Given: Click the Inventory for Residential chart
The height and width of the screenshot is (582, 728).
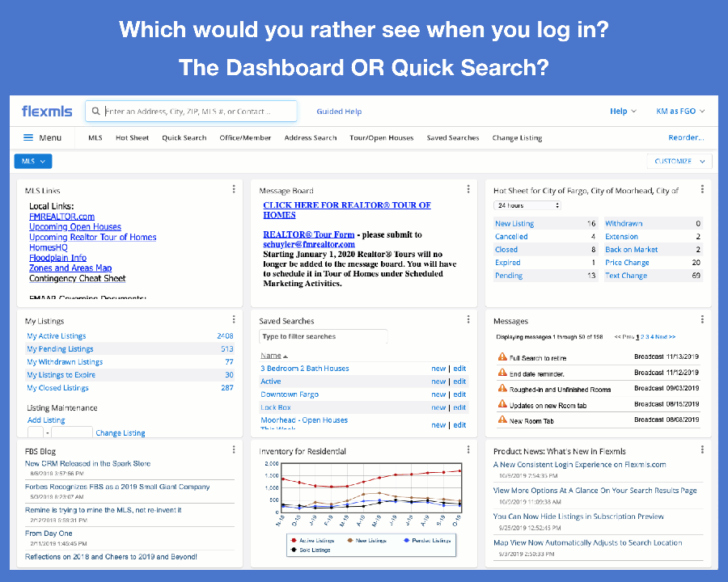Looking at the screenshot, I should pyautogui.click(x=371, y=487).
